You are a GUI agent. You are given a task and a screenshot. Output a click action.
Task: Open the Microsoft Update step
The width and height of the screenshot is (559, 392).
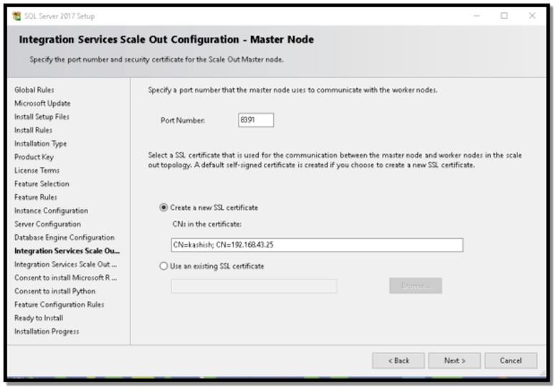point(42,103)
